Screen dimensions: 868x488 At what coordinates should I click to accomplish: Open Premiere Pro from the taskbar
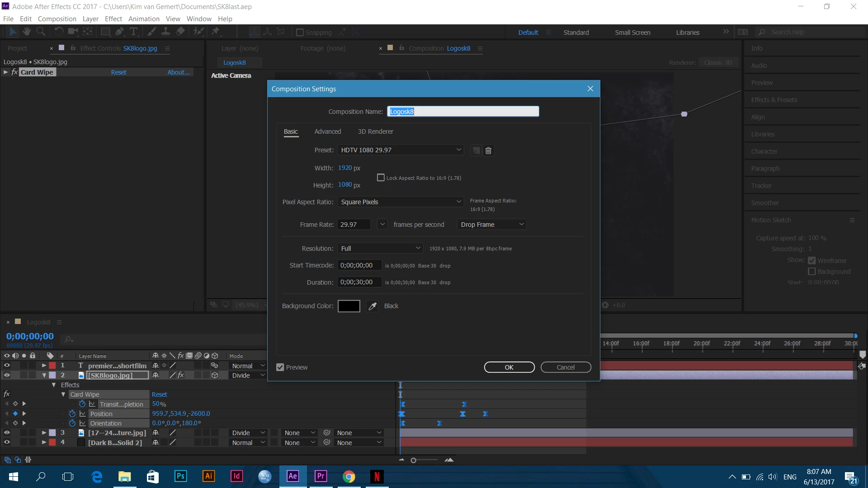click(x=321, y=476)
